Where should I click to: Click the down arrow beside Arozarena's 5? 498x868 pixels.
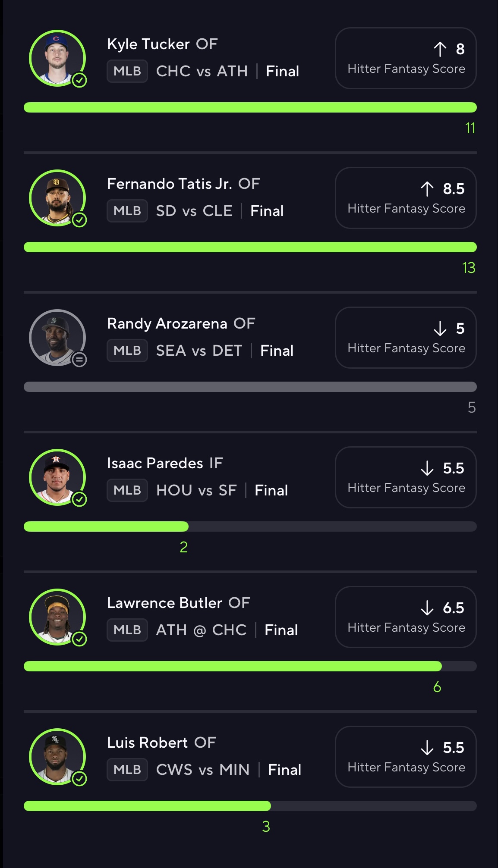440,329
